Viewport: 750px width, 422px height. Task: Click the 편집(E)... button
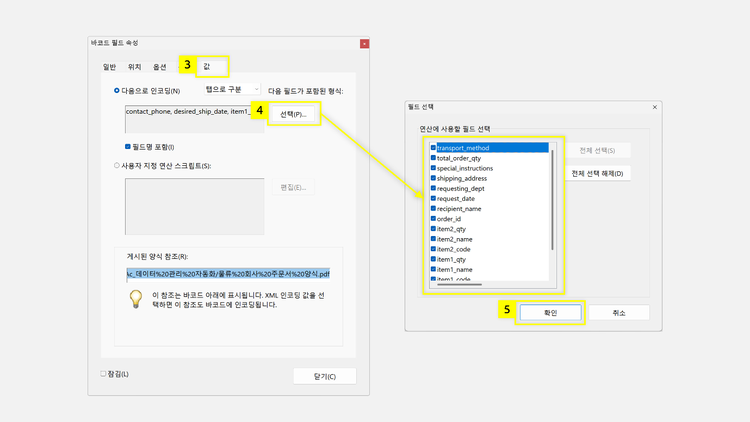(293, 187)
